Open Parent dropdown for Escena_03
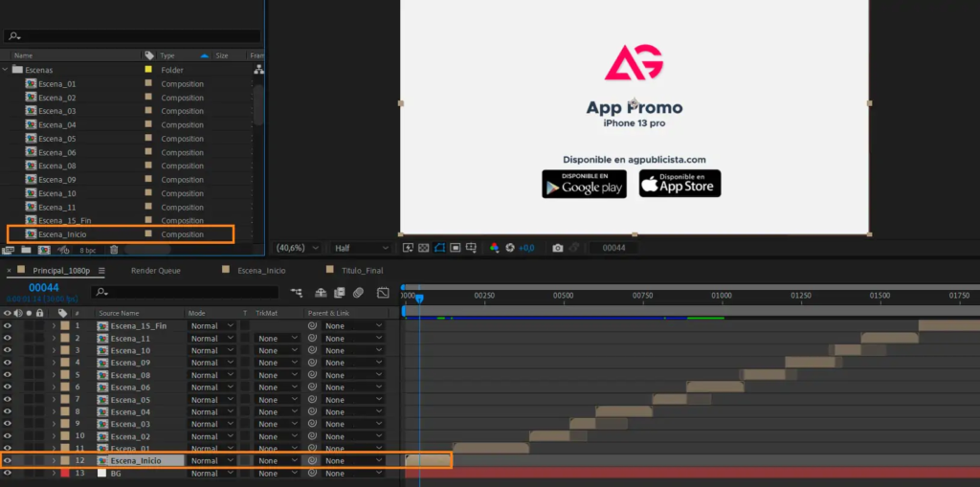Screen dimensions: 980x487 coord(353,424)
